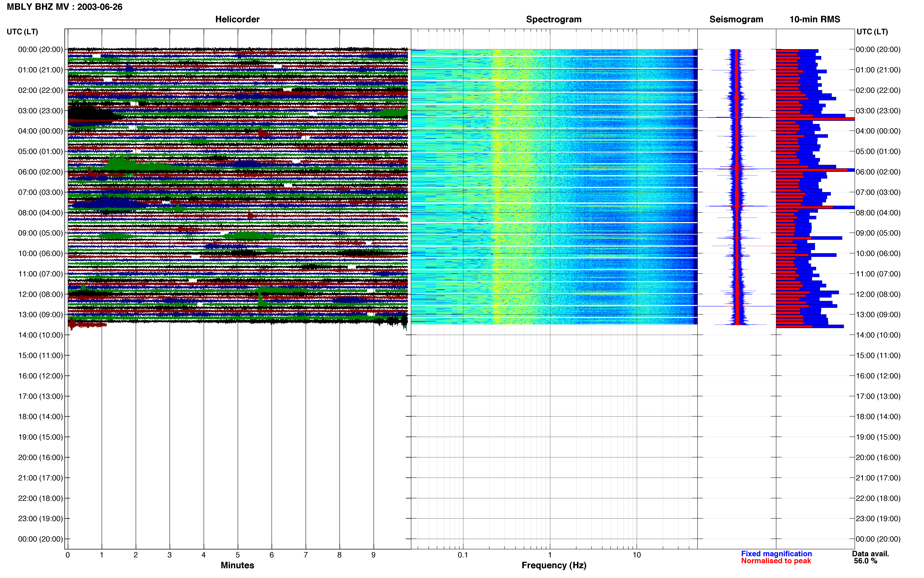Click the 'Spectrogram' panel heading

pyautogui.click(x=554, y=20)
